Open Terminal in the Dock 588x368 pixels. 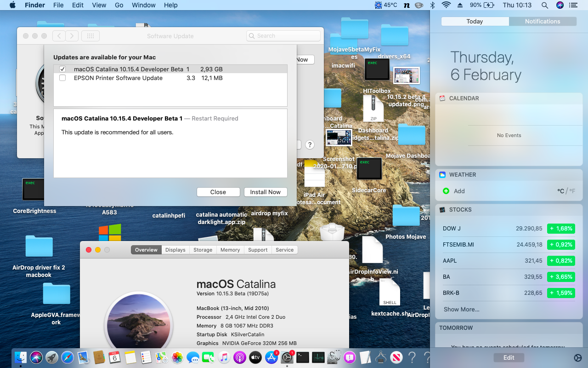click(x=303, y=357)
